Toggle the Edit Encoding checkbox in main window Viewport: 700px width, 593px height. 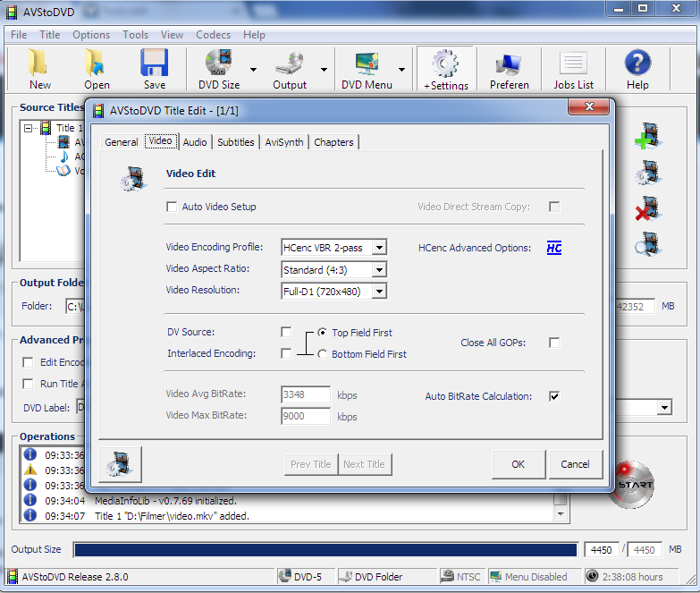click(x=28, y=362)
